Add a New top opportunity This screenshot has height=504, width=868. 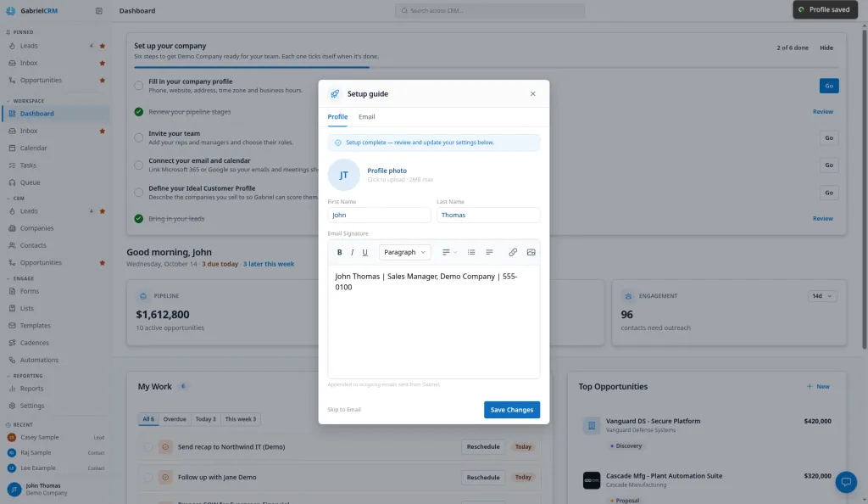tap(818, 387)
